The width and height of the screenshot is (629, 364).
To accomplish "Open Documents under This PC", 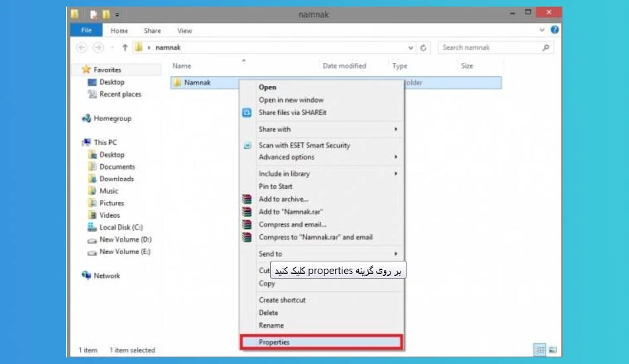I will (117, 167).
